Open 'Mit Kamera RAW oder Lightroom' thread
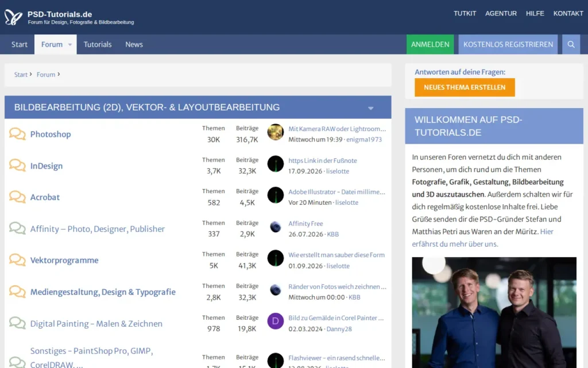 pos(336,129)
